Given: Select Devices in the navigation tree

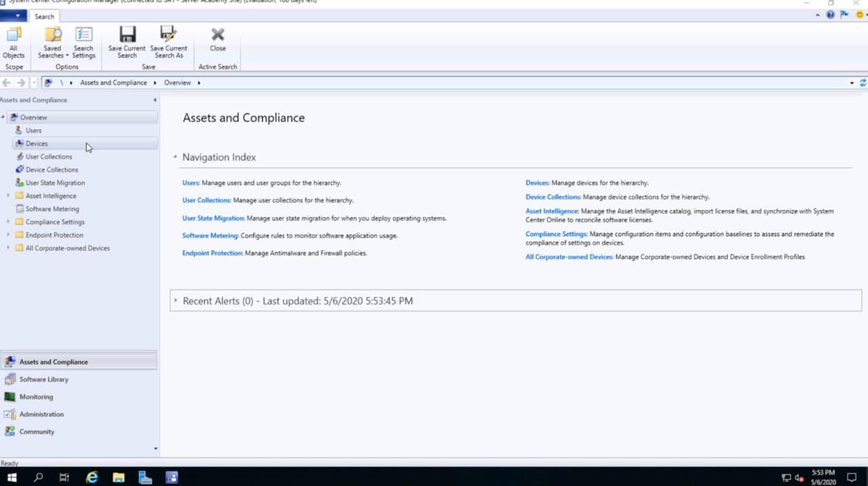Looking at the screenshot, I should (37, 144).
